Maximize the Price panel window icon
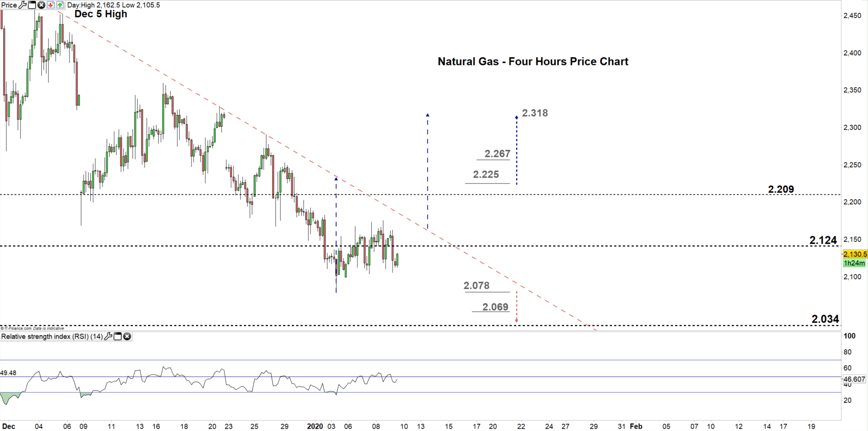The image size is (868, 431). [32, 5]
